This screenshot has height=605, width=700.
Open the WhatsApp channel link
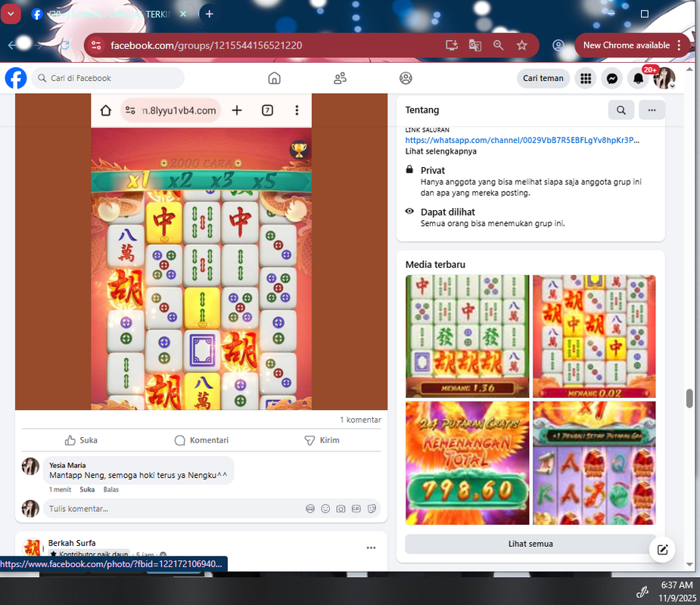coord(522,140)
